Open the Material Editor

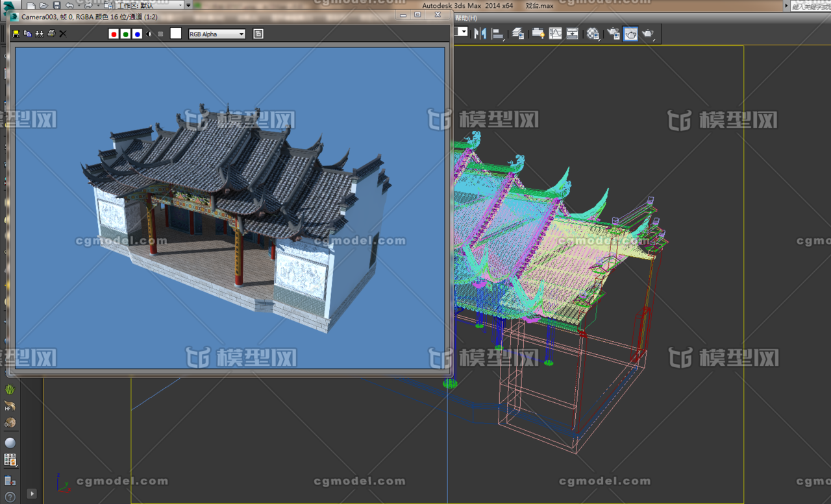(593, 34)
